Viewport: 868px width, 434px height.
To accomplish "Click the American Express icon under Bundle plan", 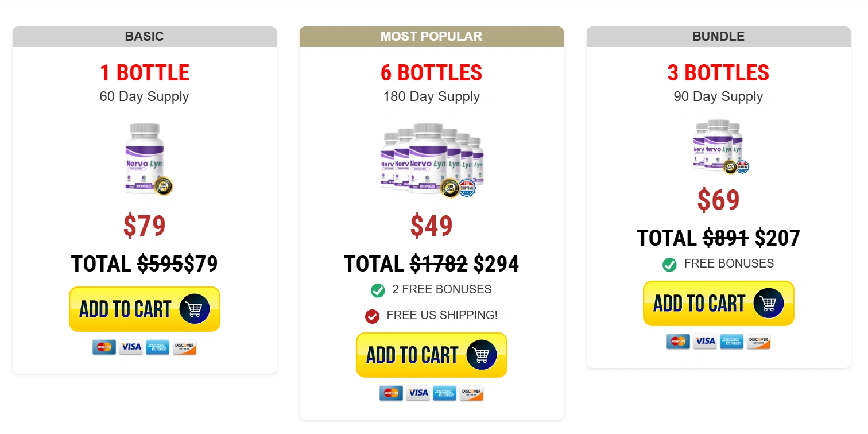I will [x=732, y=342].
